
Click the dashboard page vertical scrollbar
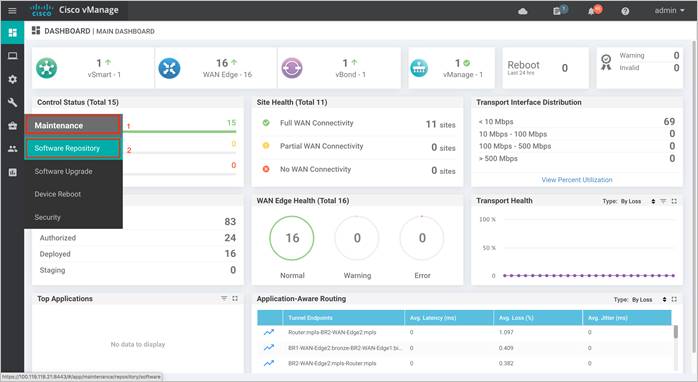[x=694, y=196]
